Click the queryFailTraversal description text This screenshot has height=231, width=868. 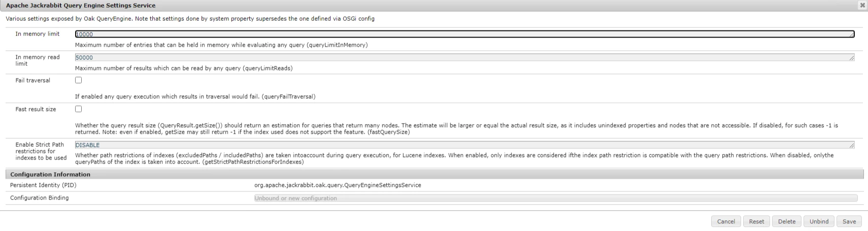tap(195, 97)
